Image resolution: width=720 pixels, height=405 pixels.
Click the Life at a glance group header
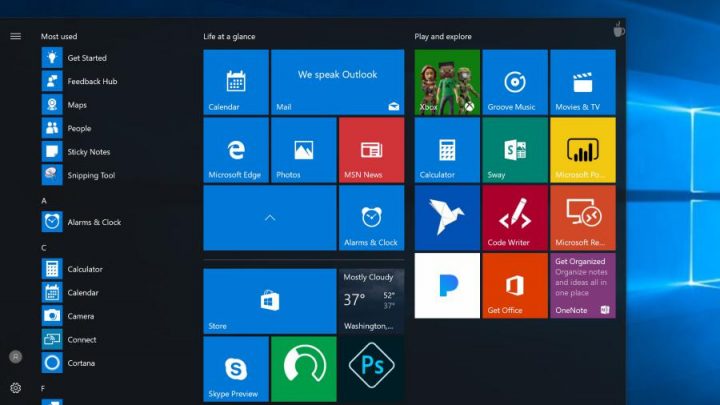(229, 36)
